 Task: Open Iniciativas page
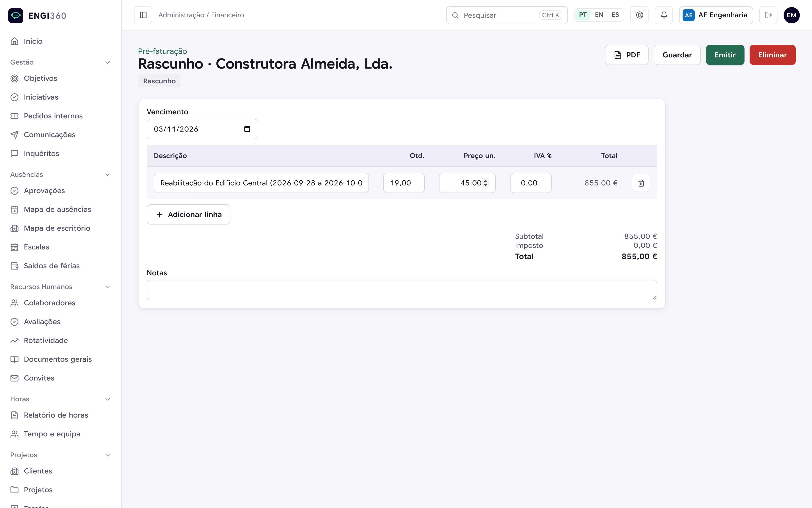(61, 97)
